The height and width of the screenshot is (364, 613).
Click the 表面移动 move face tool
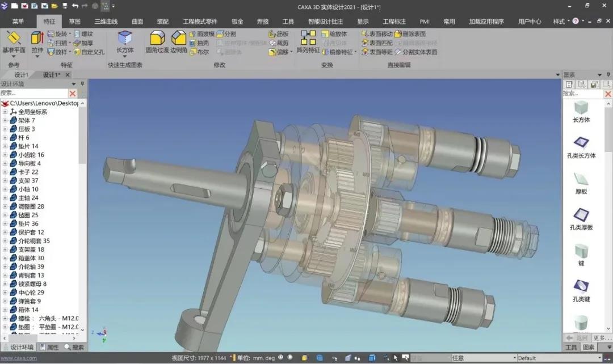pos(377,34)
